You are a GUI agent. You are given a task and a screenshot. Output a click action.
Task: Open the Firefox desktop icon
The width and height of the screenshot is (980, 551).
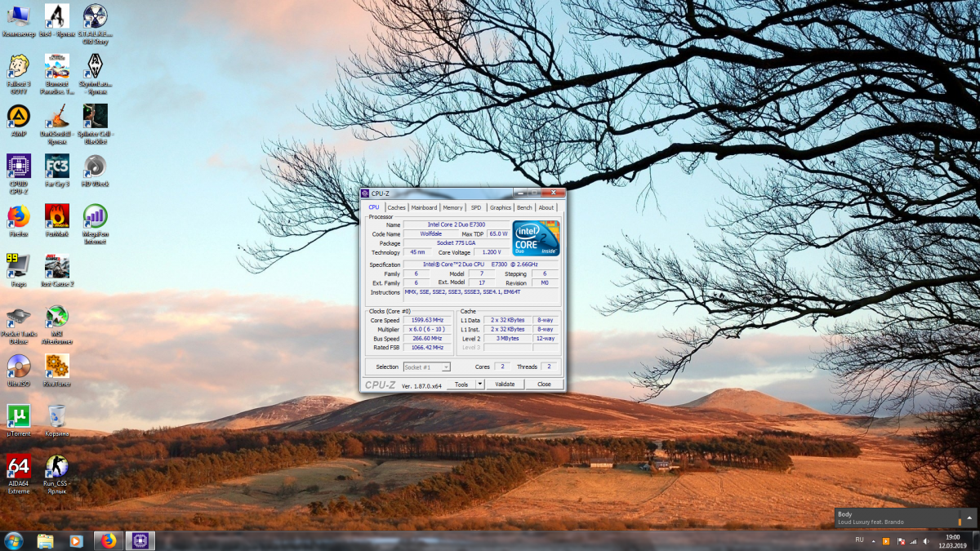[19, 221]
